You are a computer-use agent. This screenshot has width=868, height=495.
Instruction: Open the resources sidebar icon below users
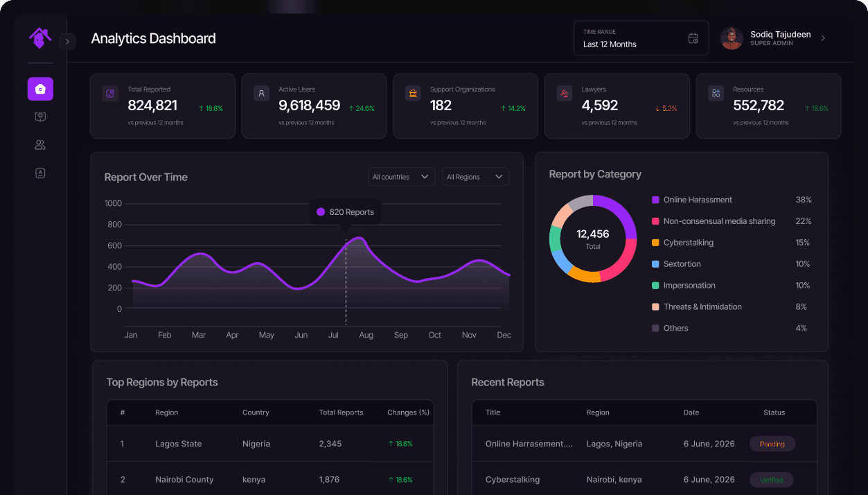coord(40,173)
